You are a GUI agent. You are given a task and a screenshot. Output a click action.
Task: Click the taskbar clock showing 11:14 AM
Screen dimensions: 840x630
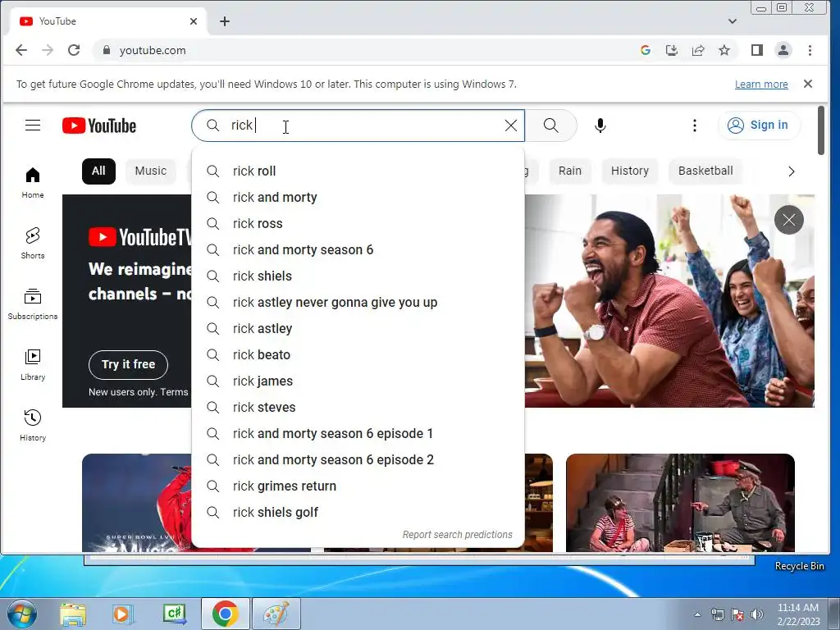pyautogui.click(x=798, y=614)
